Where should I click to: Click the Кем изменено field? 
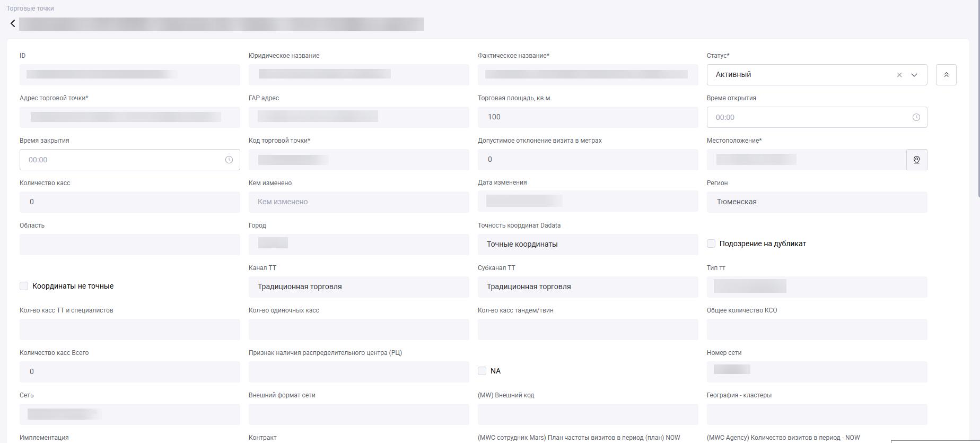358,202
